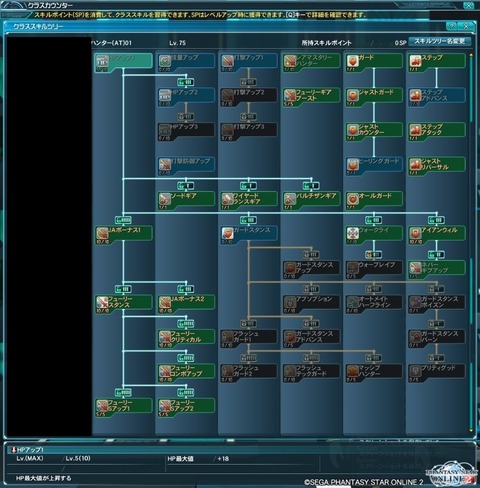Select the JAボーナス1 skill icon

pyautogui.click(x=102, y=234)
